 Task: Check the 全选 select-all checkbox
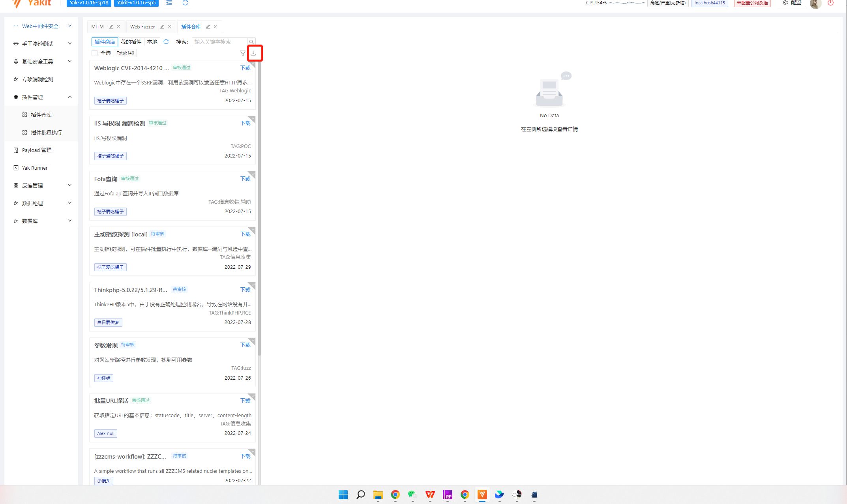coord(95,53)
